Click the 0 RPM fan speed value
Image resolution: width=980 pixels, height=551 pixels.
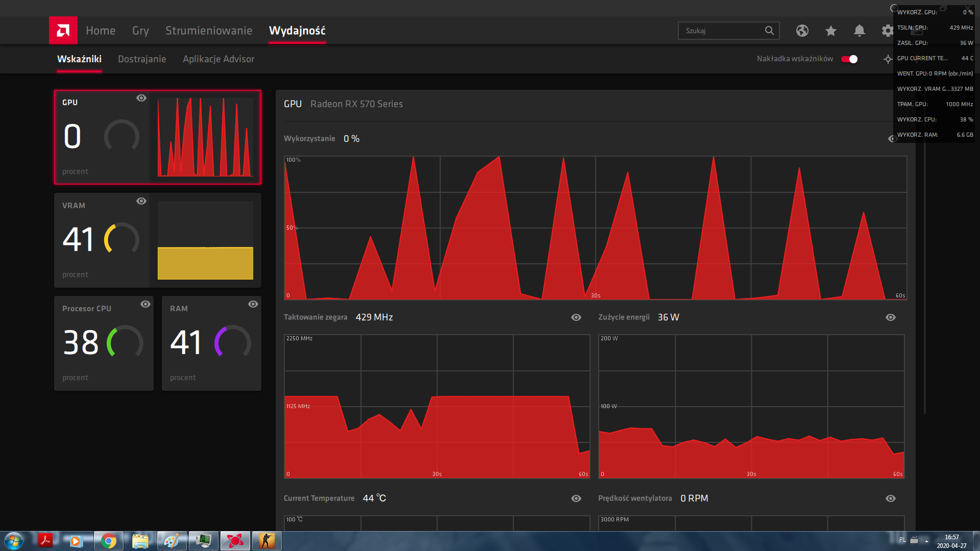click(694, 498)
